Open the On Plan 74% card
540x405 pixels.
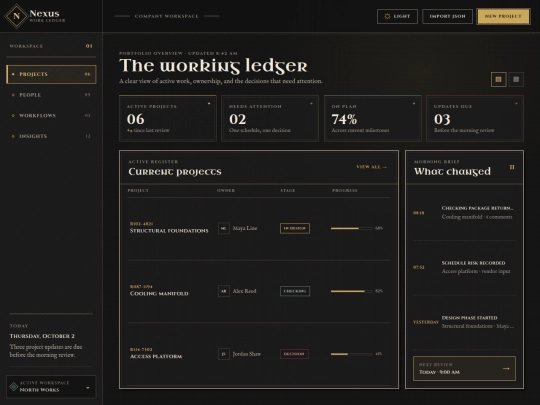click(x=373, y=118)
